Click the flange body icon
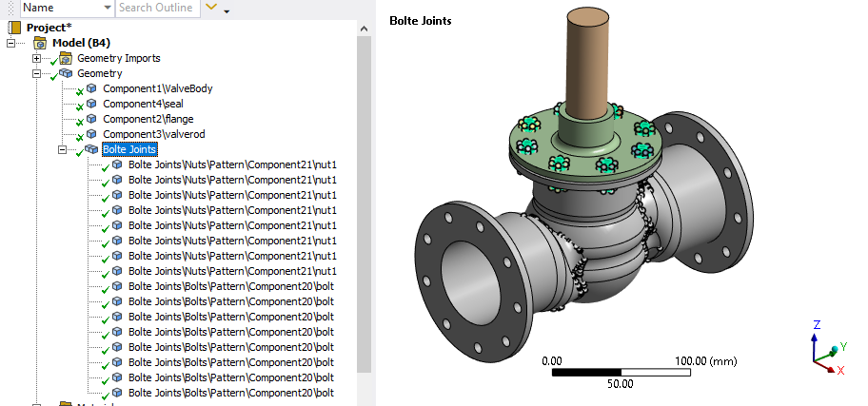 click(x=91, y=119)
